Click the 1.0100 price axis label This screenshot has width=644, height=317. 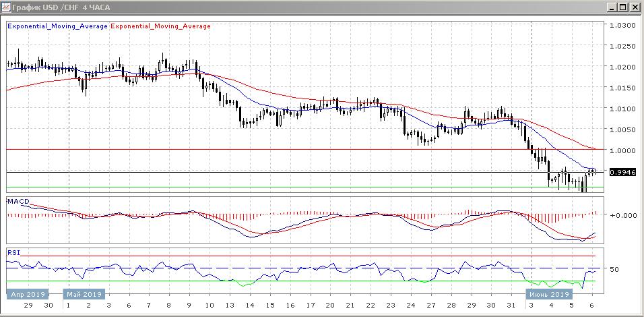point(622,109)
